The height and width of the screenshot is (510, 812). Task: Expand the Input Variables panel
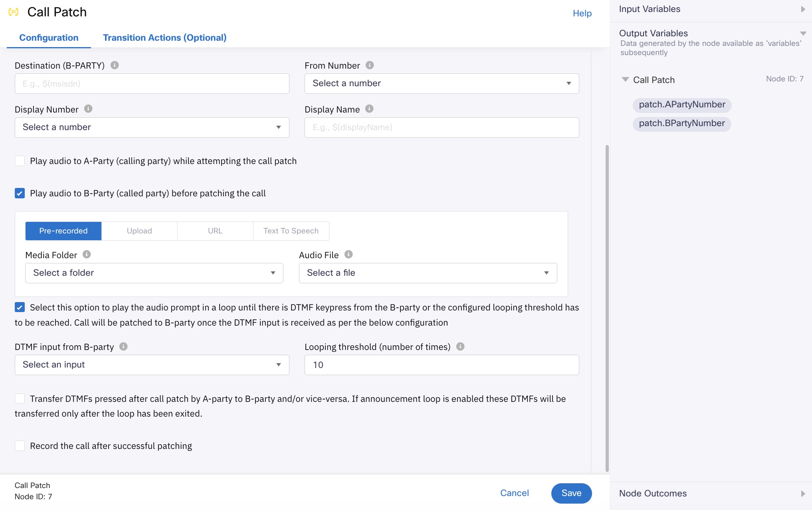803,9
